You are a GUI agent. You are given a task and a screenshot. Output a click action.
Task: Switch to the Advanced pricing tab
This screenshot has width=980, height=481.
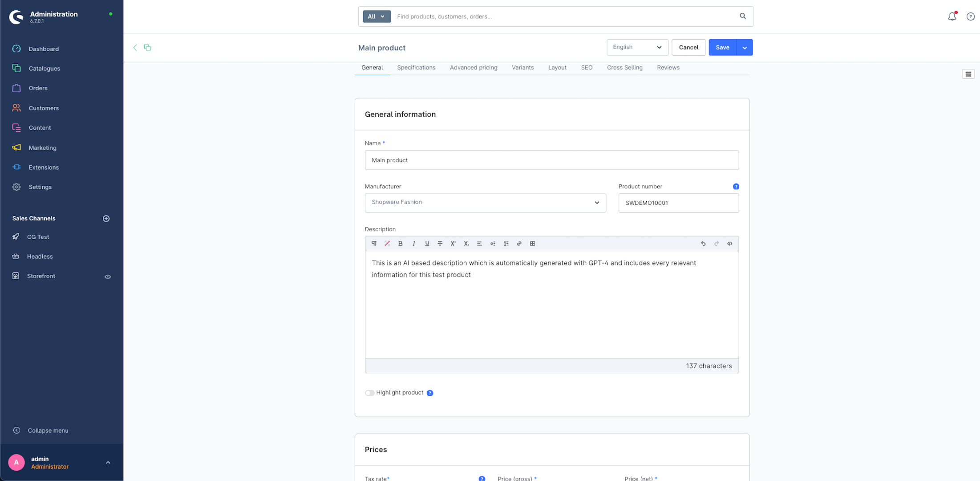(x=474, y=68)
